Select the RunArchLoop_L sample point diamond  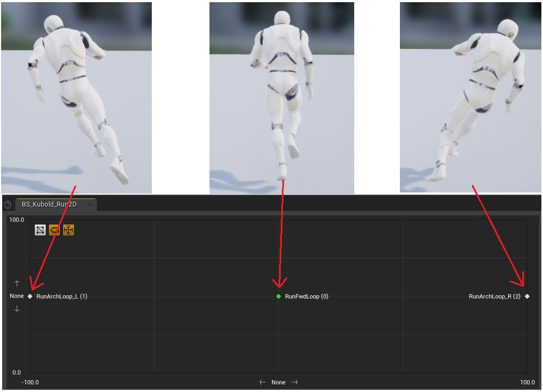pyautogui.click(x=30, y=296)
